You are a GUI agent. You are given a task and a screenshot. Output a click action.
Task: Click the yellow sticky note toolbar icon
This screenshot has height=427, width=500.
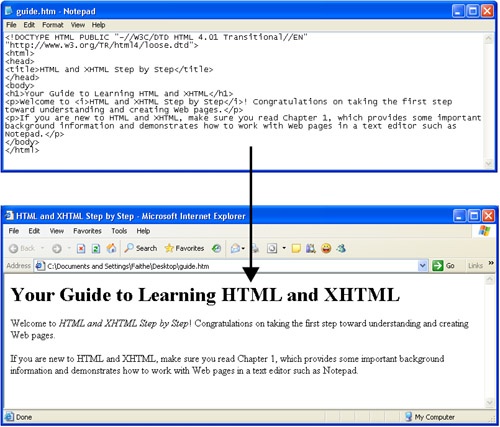coord(296,248)
